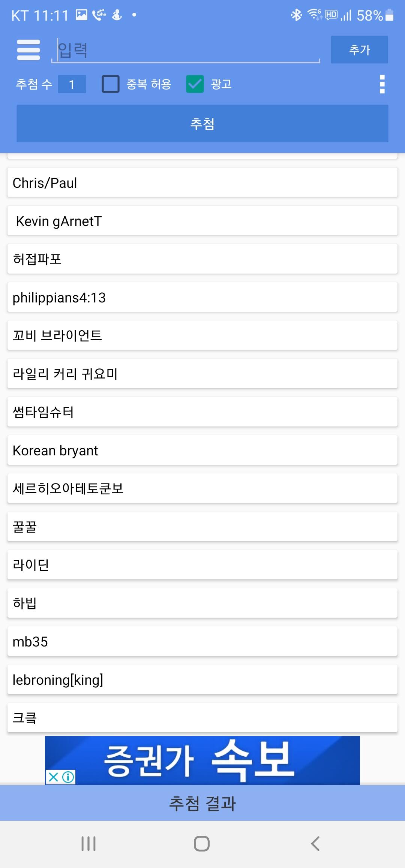This screenshot has height=868, width=405.
Task: Open the three-dot overflow menu
Action: tap(382, 84)
